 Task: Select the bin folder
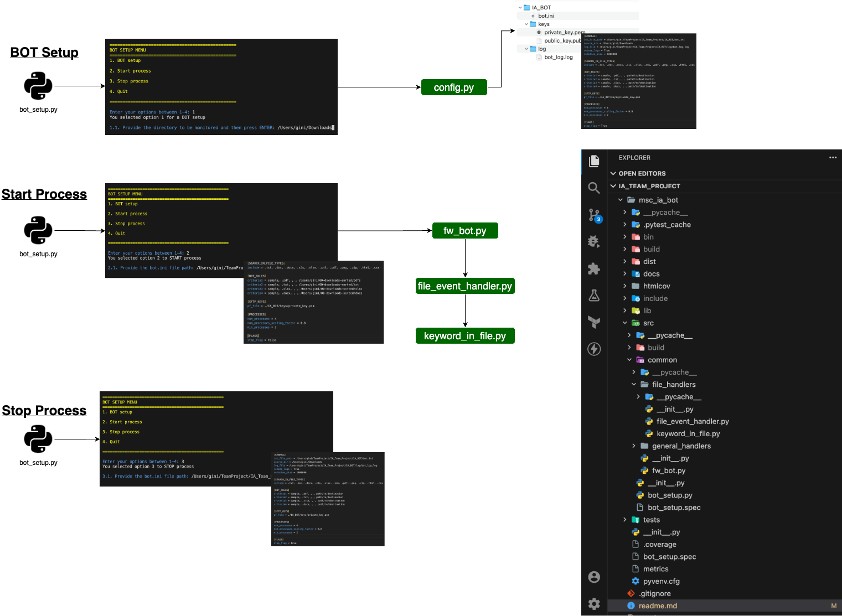point(648,237)
